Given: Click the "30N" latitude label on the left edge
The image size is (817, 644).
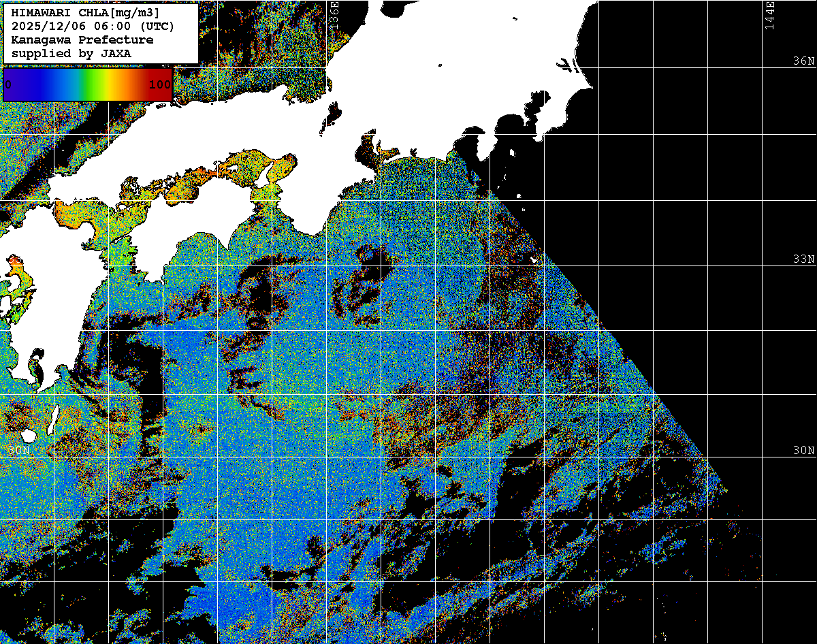Looking at the screenshot, I should (20, 451).
